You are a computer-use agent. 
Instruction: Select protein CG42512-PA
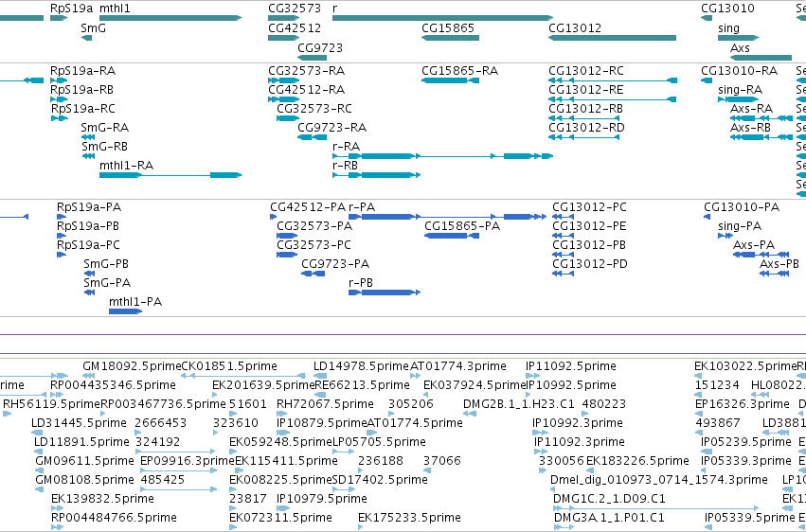pos(274,217)
